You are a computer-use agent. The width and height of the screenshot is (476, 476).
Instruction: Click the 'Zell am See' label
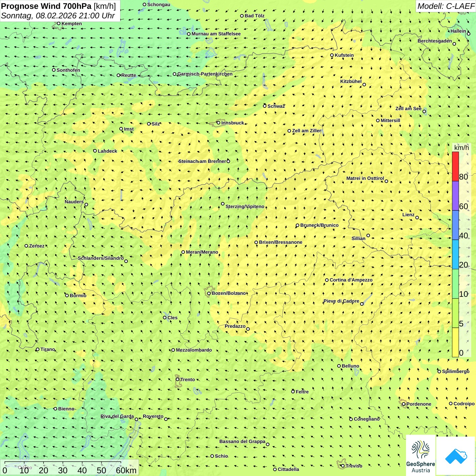pyautogui.click(x=408, y=108)
